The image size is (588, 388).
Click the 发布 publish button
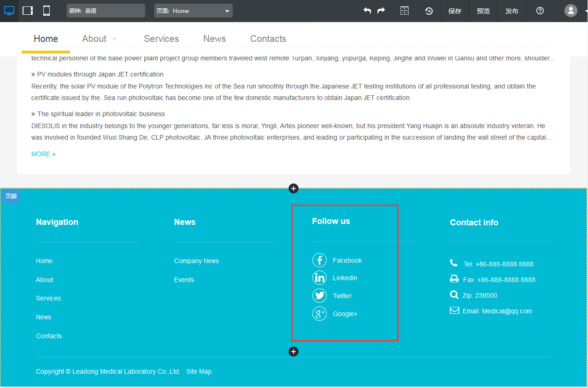point(512,11)
